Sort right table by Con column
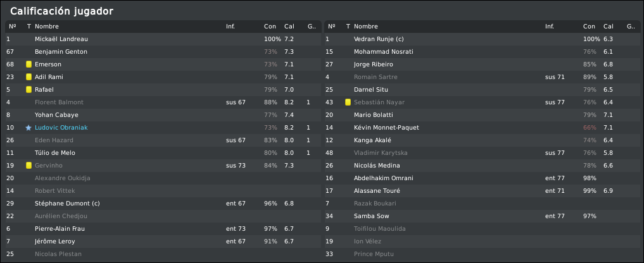Viewport: 644px width, 263px height. pyautogui.click(x=589, y=27)
